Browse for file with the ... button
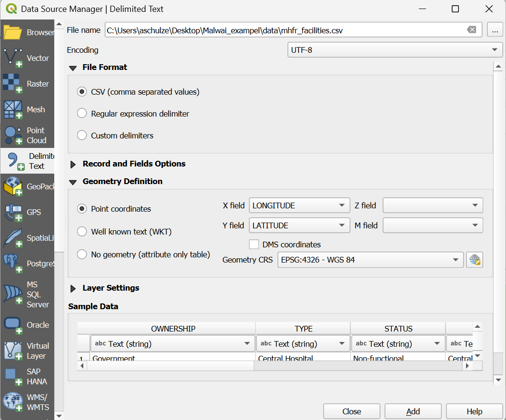Screen dimensions: 506x420 (495, 30)
